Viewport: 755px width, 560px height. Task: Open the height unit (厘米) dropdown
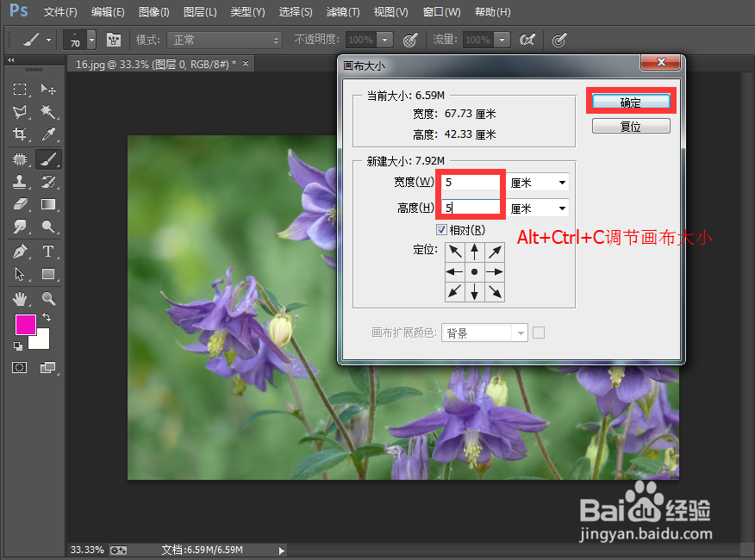point(539,208)
